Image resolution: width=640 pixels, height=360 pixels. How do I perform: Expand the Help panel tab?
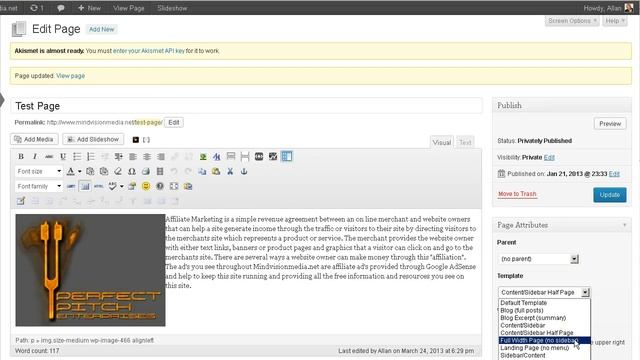pyautogui.click(x=615, y=21)
